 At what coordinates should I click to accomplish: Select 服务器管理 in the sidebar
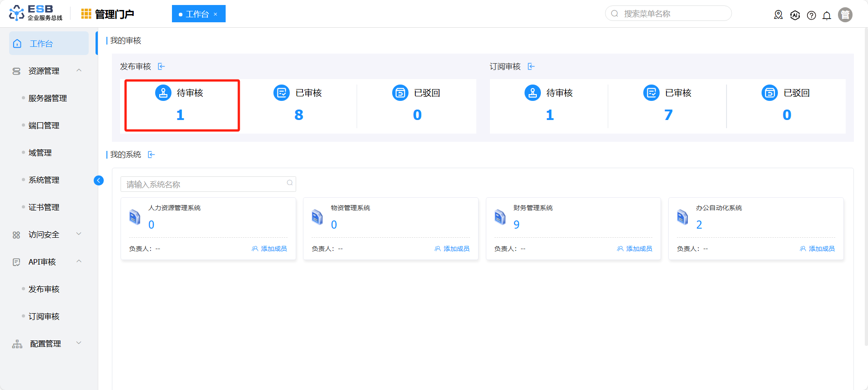pos(48,99)
